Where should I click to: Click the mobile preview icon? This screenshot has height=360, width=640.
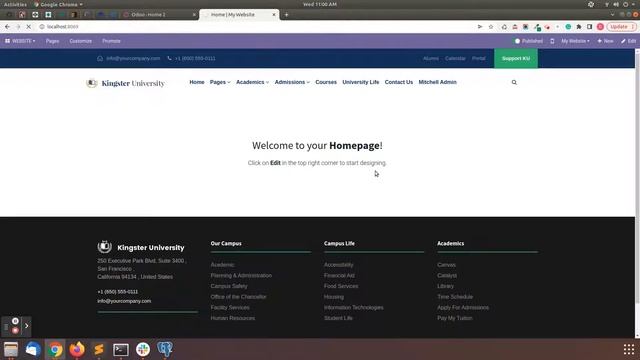pos(552,41)
